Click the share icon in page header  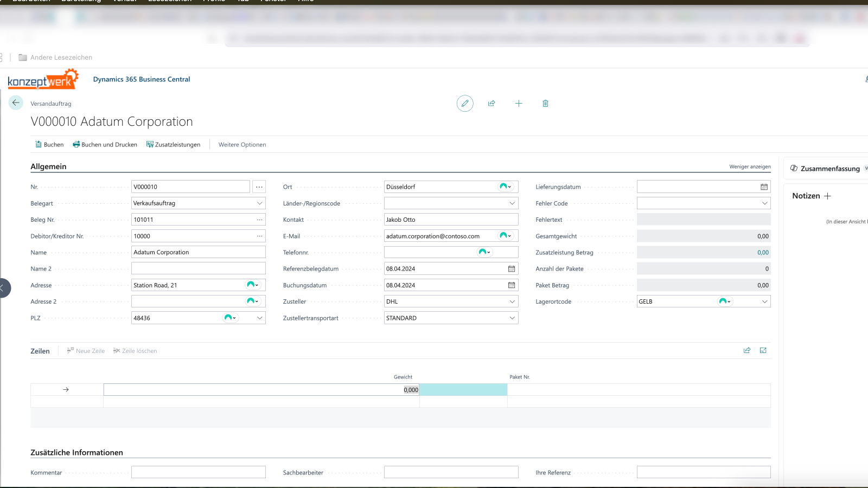(492, 104)
